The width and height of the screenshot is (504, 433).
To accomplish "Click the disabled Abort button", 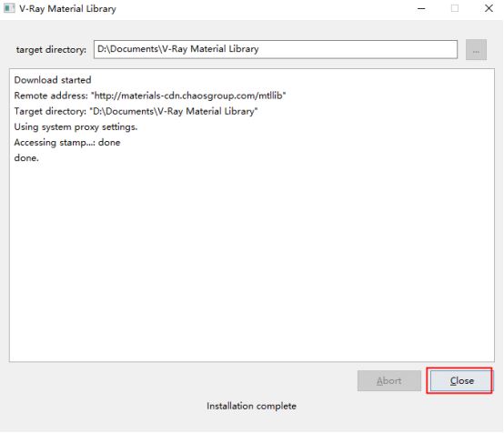I will 389,380.
